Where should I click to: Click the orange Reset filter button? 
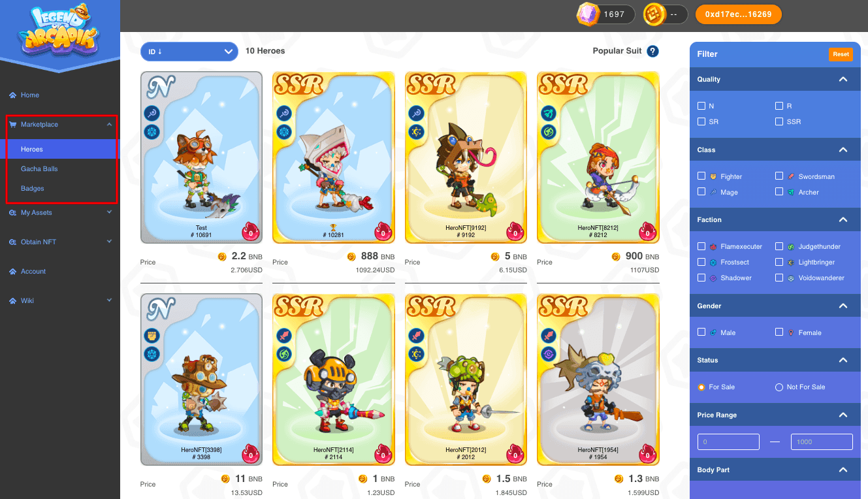(841, 54)
